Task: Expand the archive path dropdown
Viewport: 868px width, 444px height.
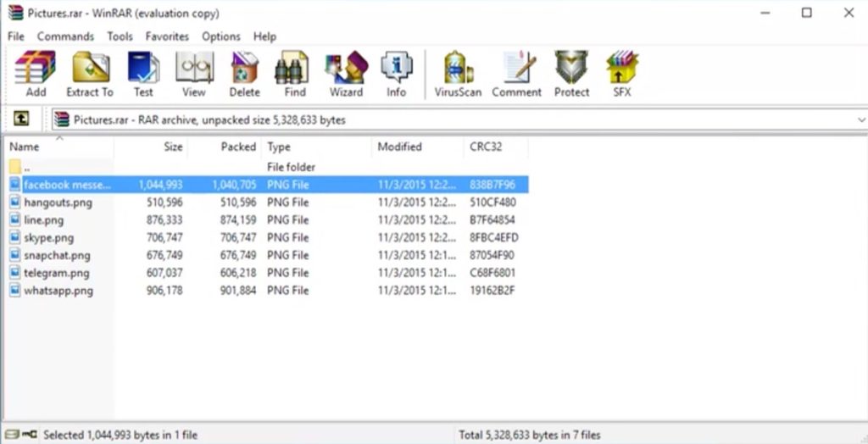Action: [x=860, y=120]
